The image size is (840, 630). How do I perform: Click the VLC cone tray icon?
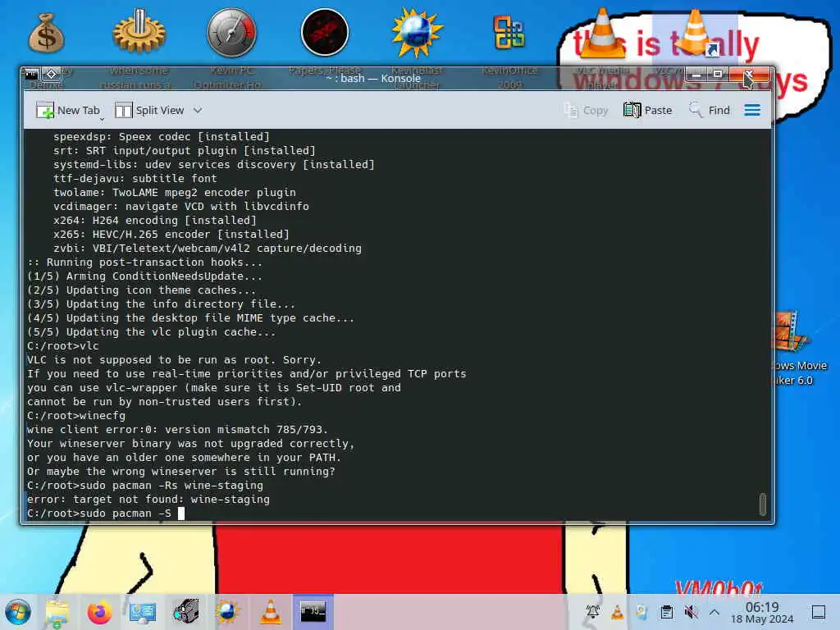tap(617, 612)
